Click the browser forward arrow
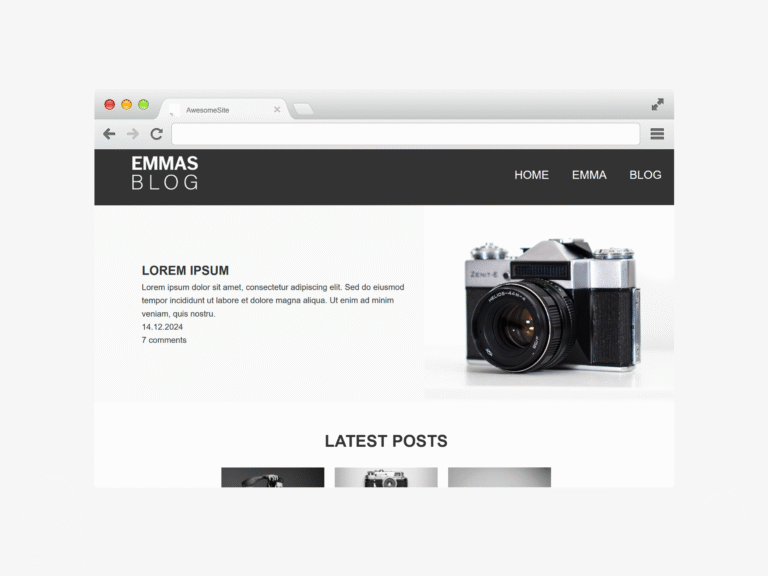Screen dimensions: 768x576 (x=133, y=134)
